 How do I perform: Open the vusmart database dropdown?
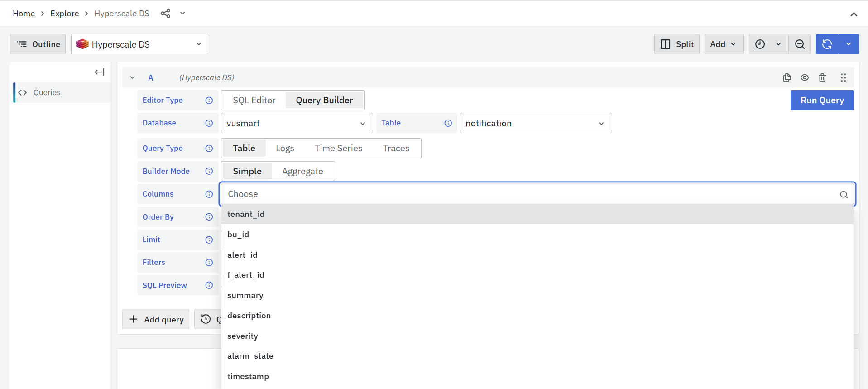point(297,123)
